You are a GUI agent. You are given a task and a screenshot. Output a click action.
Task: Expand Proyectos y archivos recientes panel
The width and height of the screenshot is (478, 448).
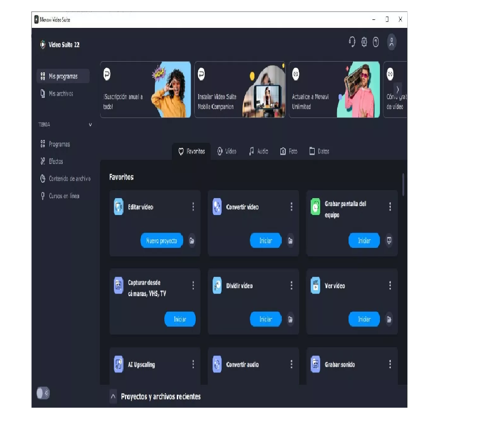tap(113, 397)
